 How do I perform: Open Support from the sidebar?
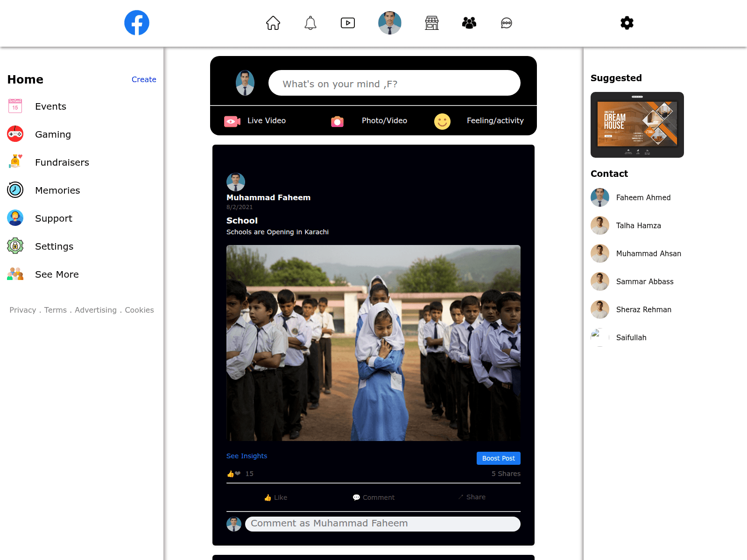[54, 218]
